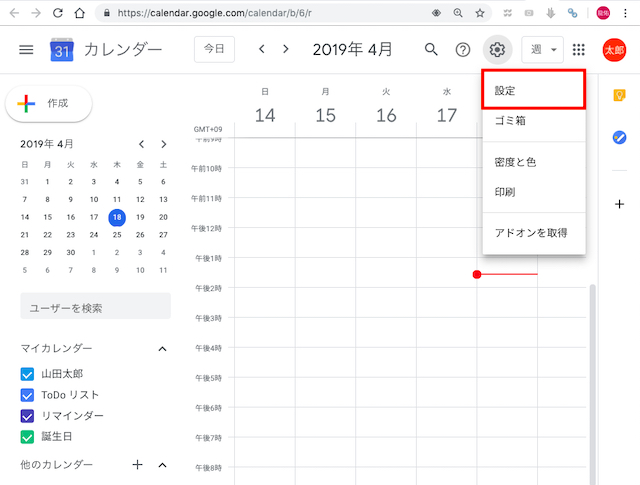Select 印刷 menu item
640x485 pixels.
pyautogui.click(x=534, y=192)
